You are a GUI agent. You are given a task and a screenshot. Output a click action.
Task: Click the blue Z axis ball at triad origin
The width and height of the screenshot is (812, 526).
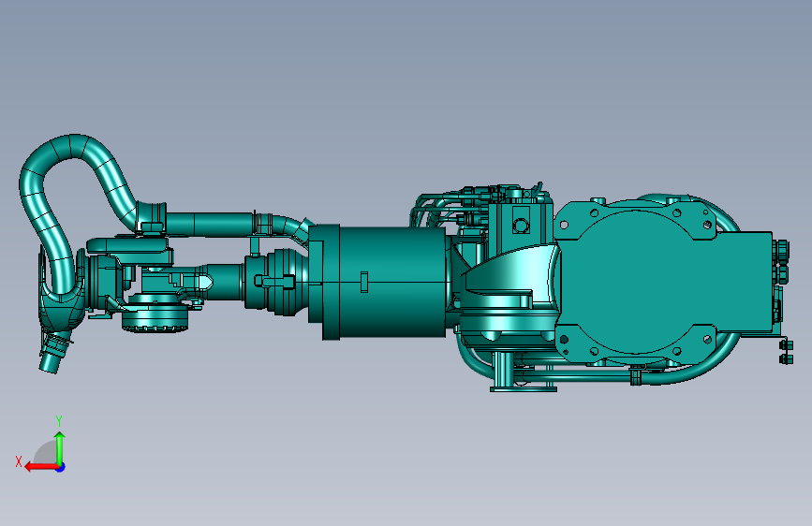tap(61, 467)
